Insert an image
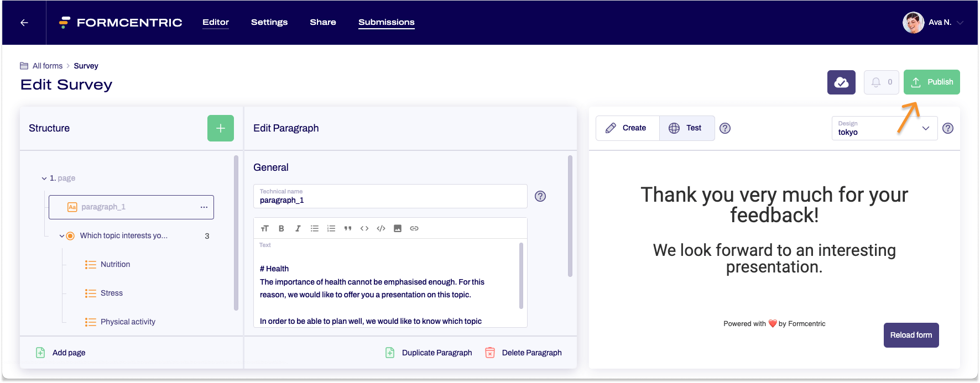The image size is (980, 383). point(398,228)
